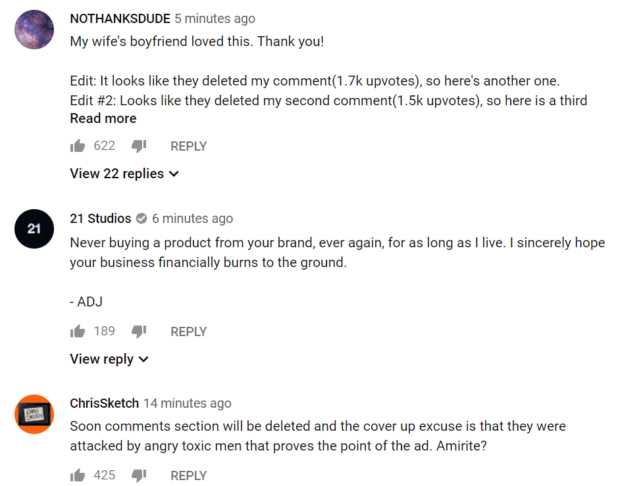The width and height of the screenshot is (618, 486).
Task: Like ChrisSketch's comment
Action: (77, 475)
